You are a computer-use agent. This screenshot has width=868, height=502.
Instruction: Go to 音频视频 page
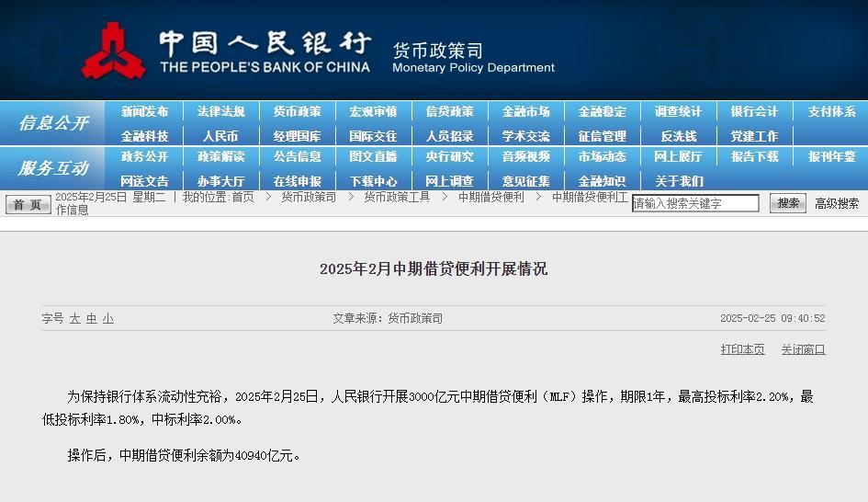[x=526, y=157]
